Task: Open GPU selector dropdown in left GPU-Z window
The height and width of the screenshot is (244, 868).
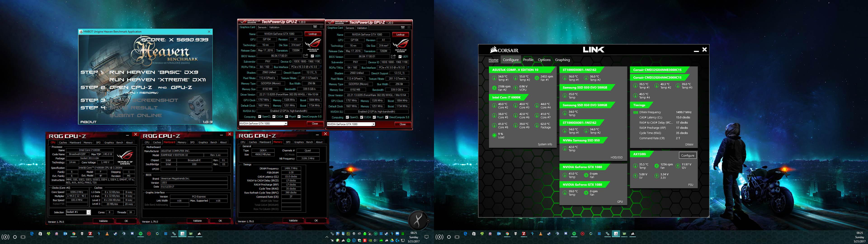Action: (263, 123)
